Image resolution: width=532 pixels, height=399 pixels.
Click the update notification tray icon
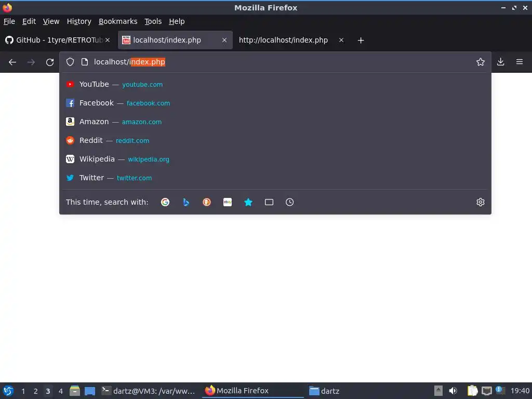[x=500, y=390]
